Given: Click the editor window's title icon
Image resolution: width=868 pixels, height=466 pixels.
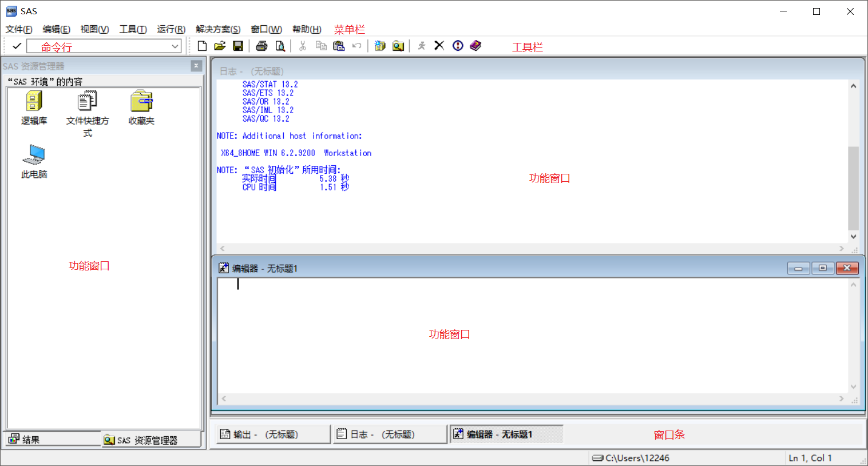Looking at the screenshot, I should 224,268.
